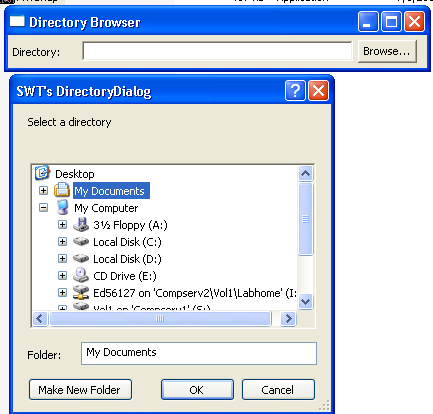Select Local Disk (C:) label
Viewport: 433px width, 414px height.
(x=127, y=242)
